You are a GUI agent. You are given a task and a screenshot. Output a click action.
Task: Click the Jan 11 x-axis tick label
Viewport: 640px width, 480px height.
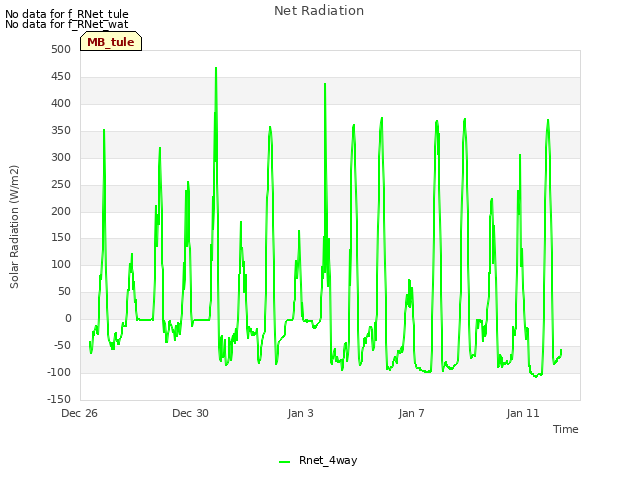click(x=523, y=413)
